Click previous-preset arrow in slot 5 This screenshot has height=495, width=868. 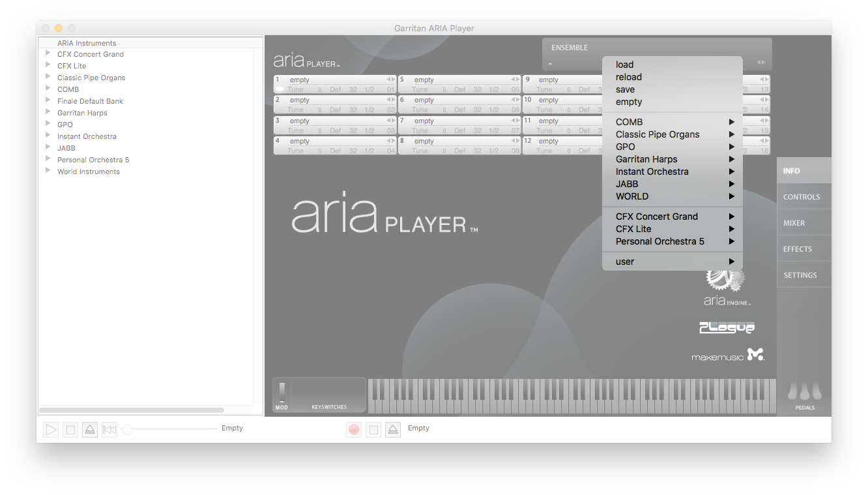[x=513, y=80]
